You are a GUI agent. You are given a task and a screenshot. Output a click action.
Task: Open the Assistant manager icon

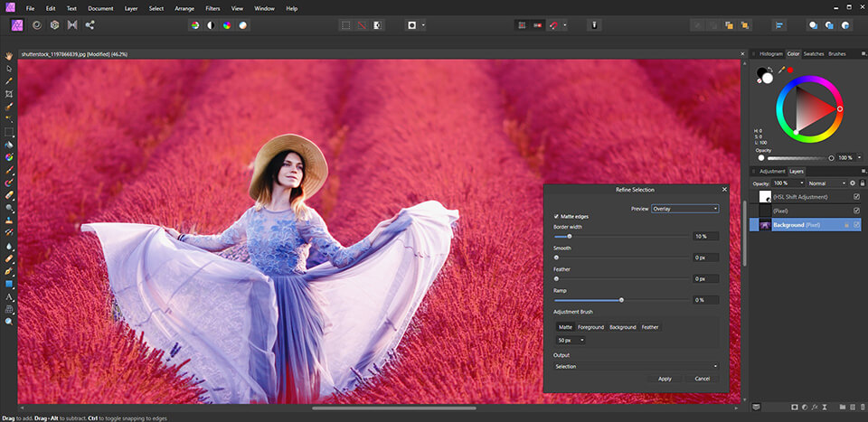tap(594, 25)
